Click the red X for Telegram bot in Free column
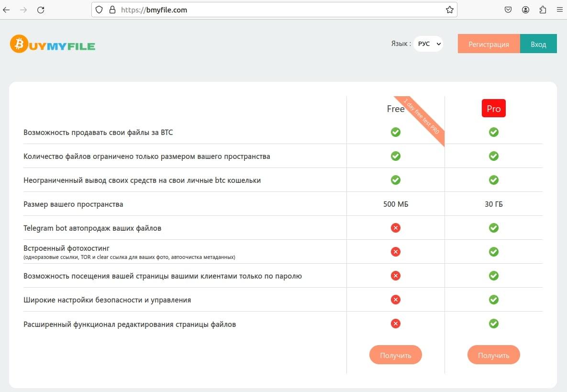The height and width of the screenshot is (392, 567). 395,228
